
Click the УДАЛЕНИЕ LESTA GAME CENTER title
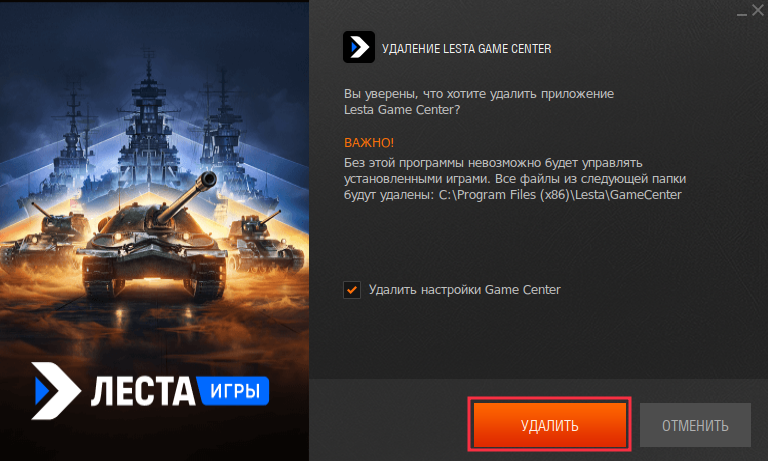pyautogui.click(x=466, y=49)
